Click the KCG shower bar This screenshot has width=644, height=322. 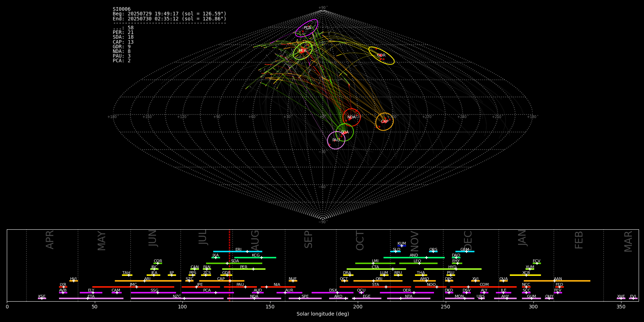255,257
